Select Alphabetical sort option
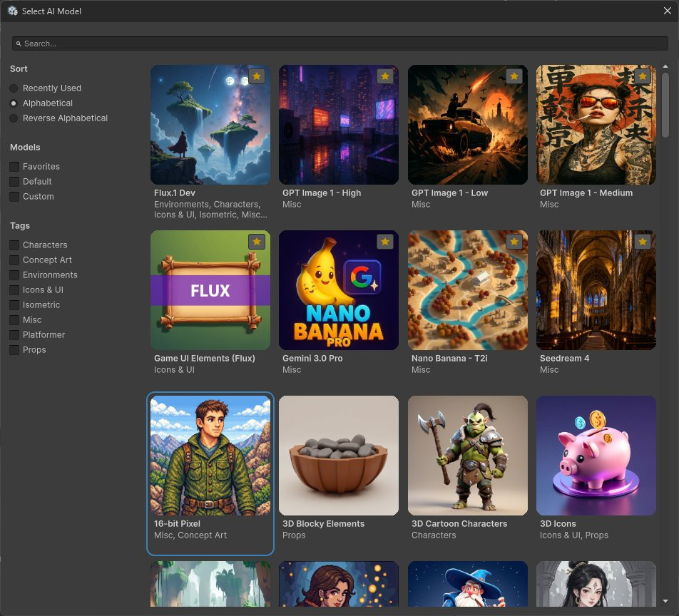The image size is (679, 616). (14, 103)
